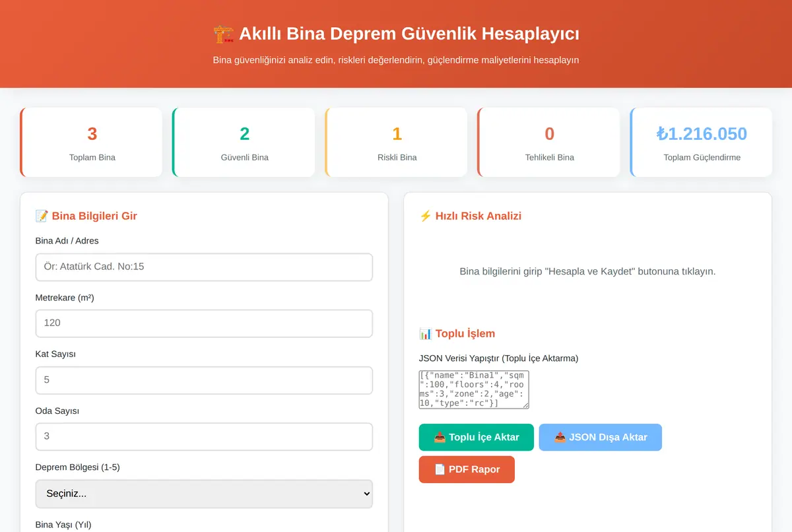
Task: Click the crane icon in the header title
Action: click(224, 34)
